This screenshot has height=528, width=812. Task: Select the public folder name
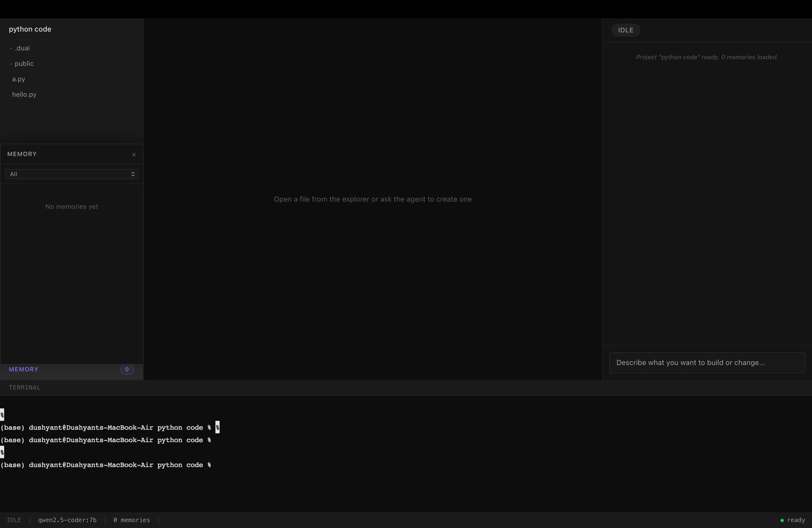point(24,63)
